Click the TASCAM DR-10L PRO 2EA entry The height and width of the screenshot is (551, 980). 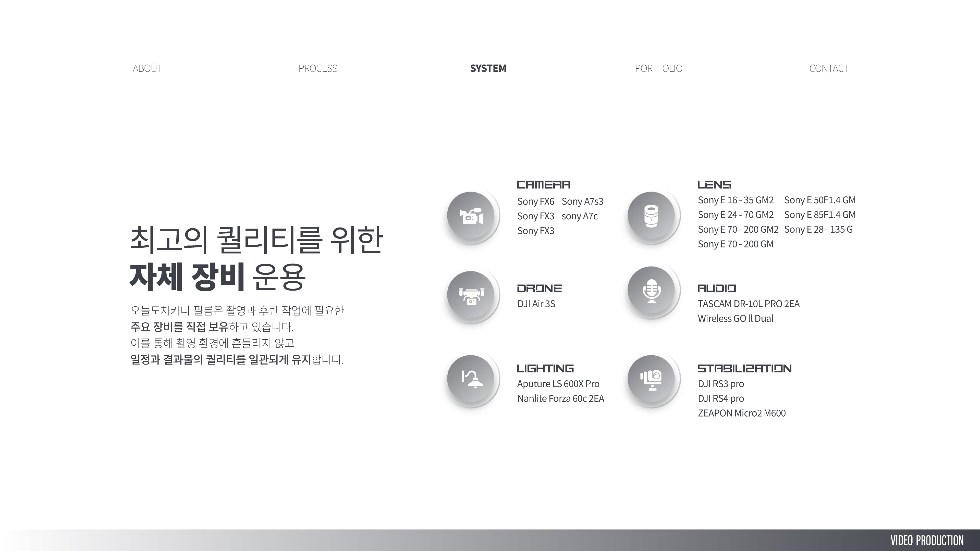tap(749, 304)
